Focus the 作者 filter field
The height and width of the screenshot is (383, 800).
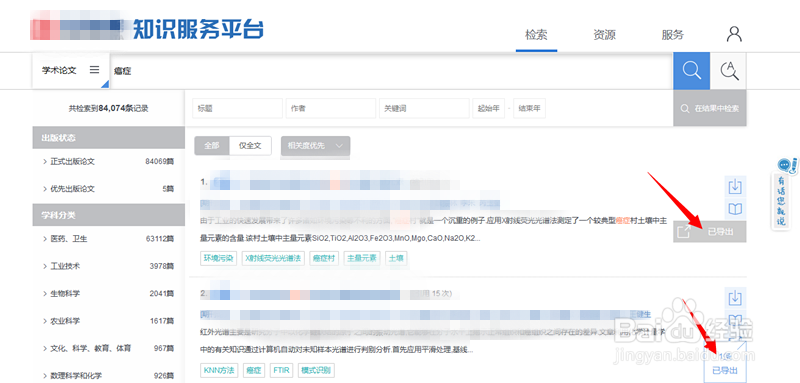[x=330, y=109]
